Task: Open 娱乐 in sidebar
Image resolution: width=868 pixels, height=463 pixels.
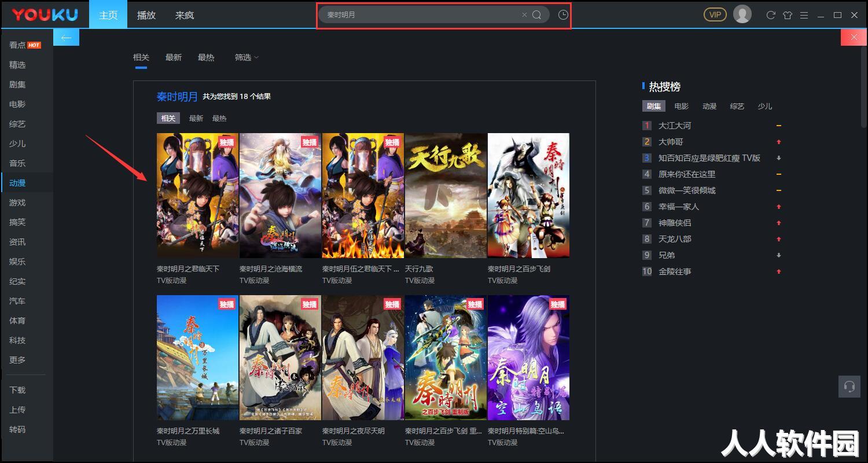Action: coord(17,262)
